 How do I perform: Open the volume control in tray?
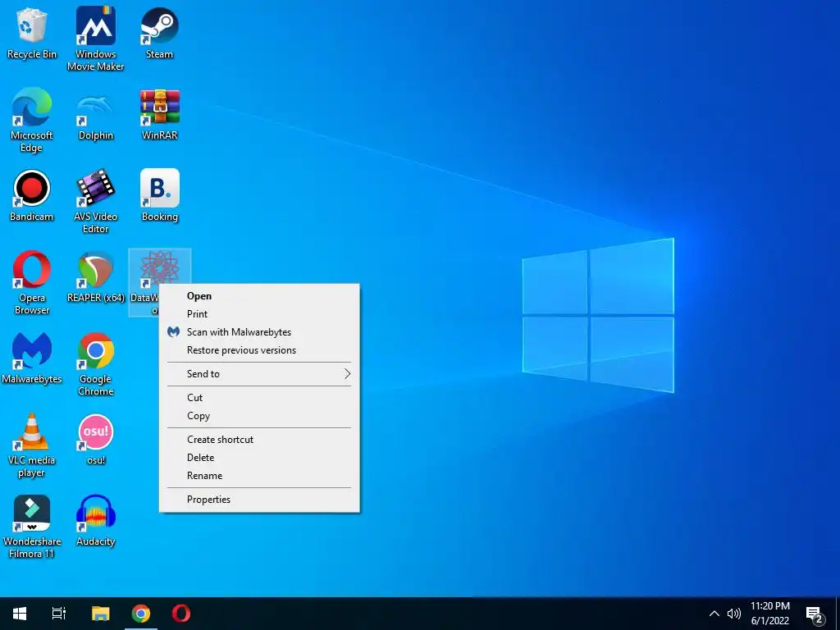[734, 614]
